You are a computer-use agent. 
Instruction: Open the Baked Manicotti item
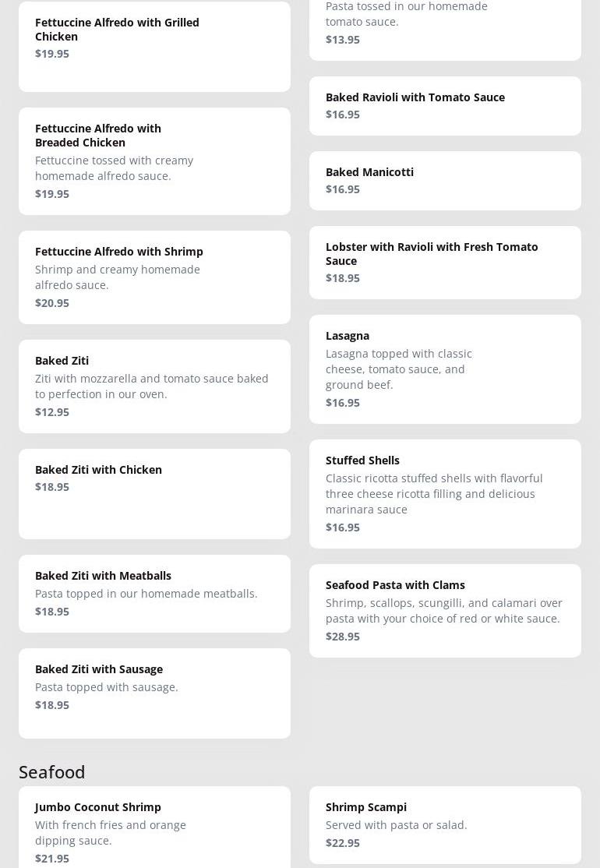click(445, 181)
